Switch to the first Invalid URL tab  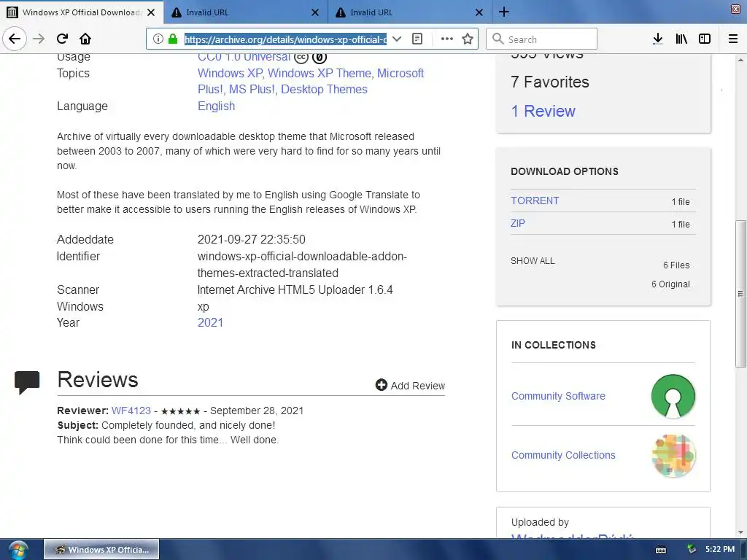pos(246,12)
